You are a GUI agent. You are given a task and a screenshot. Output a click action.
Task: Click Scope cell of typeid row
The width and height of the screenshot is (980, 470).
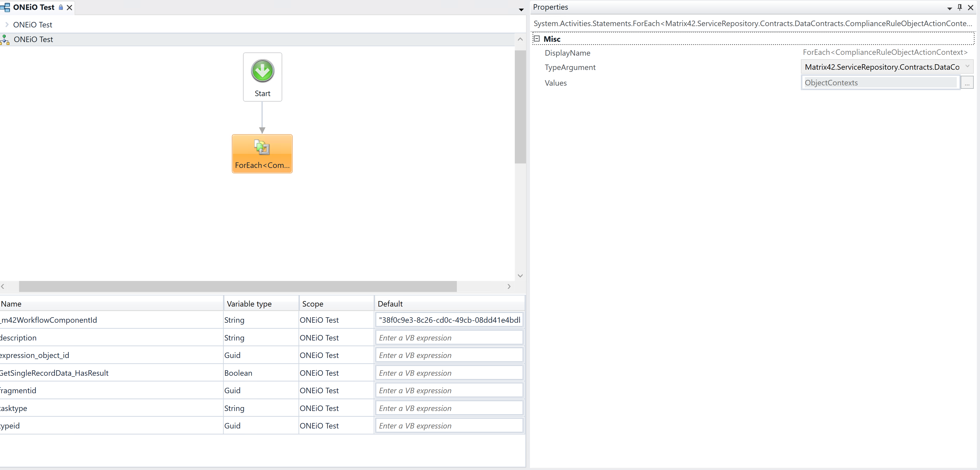(336, 425)
